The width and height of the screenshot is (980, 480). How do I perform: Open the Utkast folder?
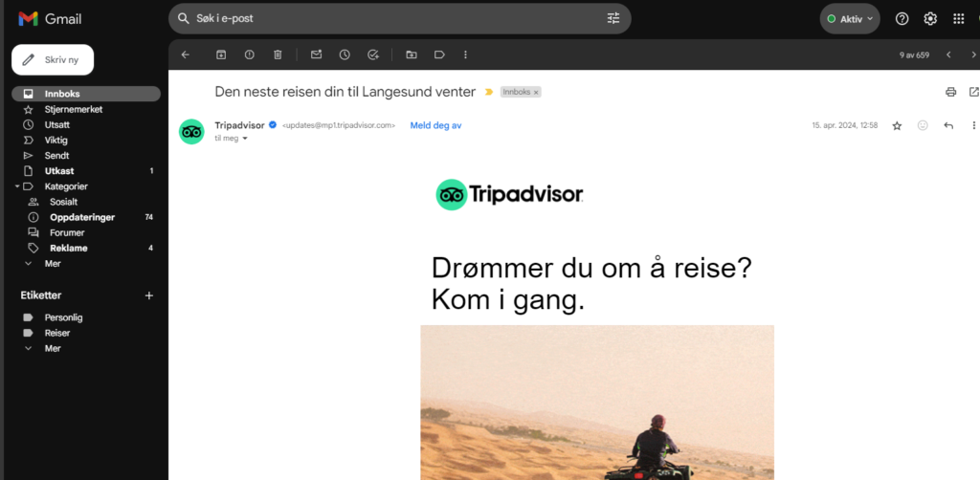59,171
